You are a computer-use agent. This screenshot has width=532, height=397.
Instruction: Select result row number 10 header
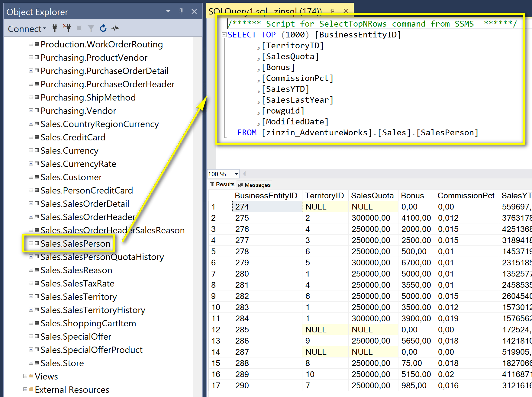click(x=220, y=307)
